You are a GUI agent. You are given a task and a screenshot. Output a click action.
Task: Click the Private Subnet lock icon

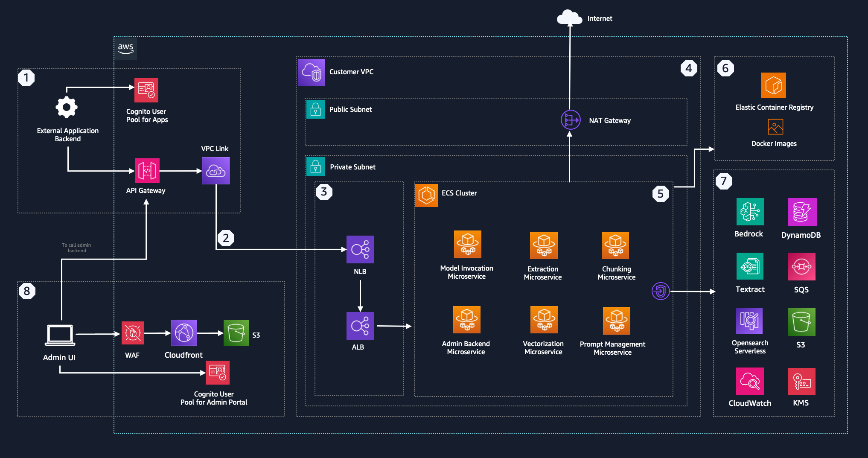coord(316,166)
